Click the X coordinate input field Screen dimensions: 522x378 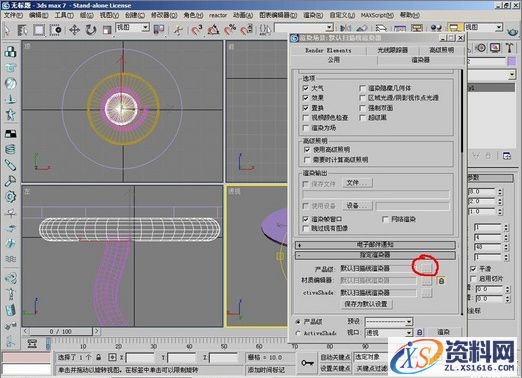(139, 358)
